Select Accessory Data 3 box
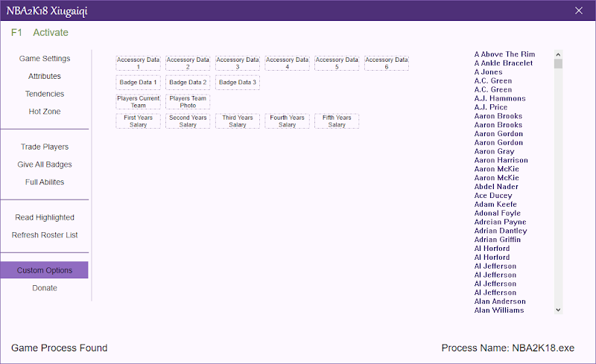 238,63
